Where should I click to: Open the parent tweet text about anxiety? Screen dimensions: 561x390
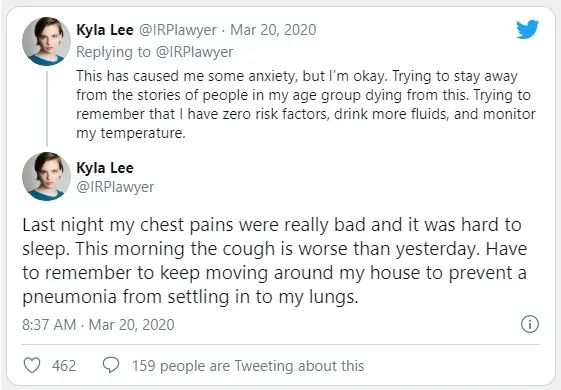306,104
